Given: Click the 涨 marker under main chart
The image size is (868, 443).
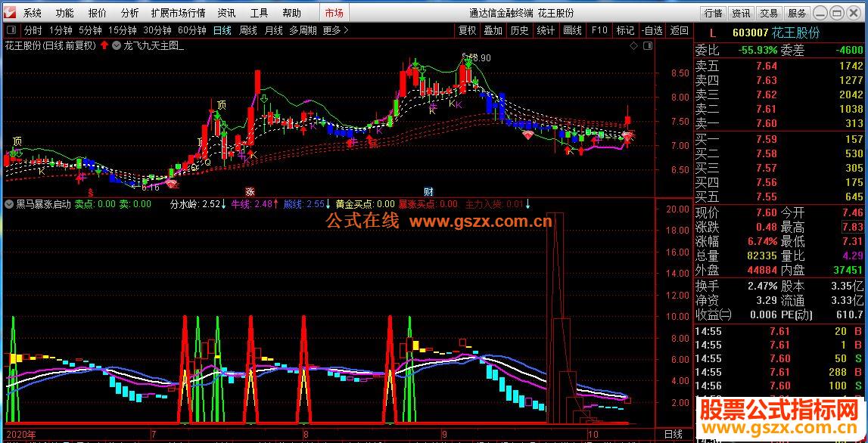Looking at the screenshot, I should pyautogui.click(x=250, y=192).
